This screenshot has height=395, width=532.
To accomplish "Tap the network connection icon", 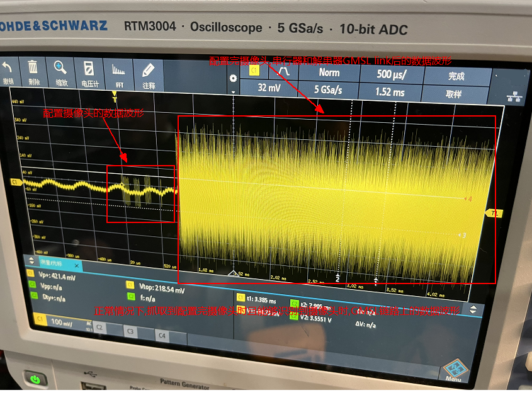I will [514, 97].
